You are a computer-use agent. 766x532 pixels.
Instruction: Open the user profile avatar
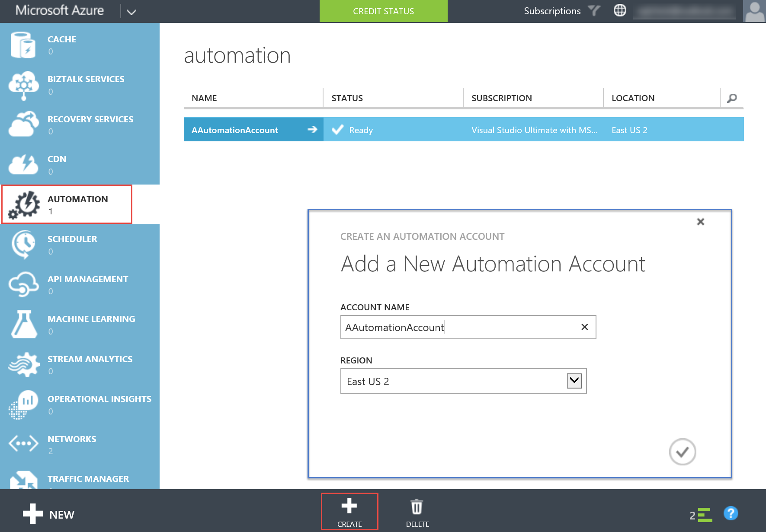754,11
